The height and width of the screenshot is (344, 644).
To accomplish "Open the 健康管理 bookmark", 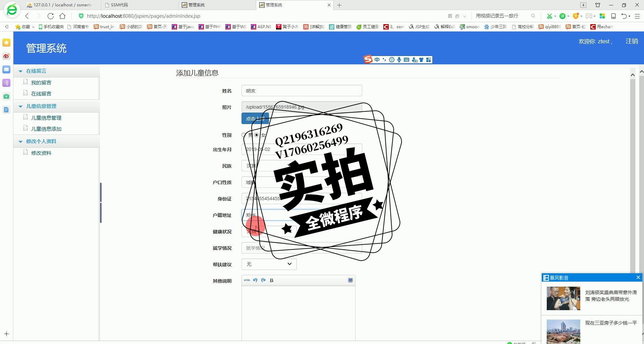I will [340, 27].
